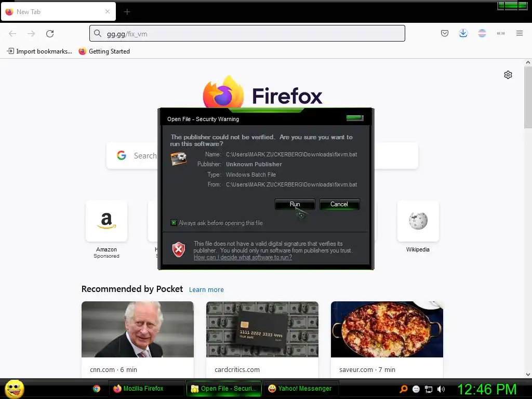Save page to Pocket icon
The width and height of the screenshot is (532, 399).
pos(445,33)
